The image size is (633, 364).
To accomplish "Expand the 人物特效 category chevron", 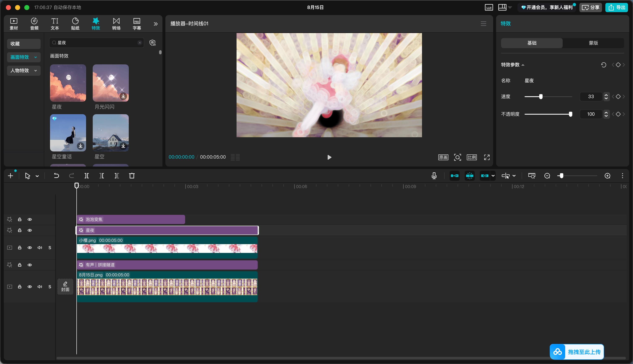I will 36,70.
